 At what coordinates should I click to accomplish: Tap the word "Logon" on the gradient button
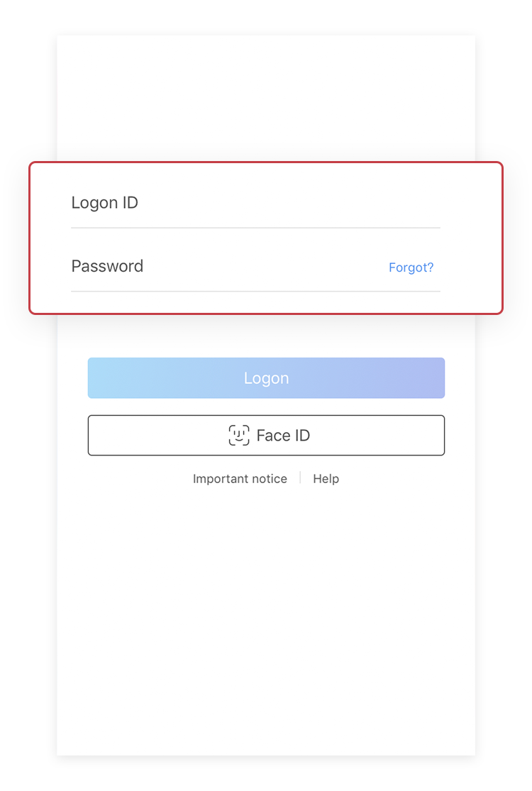coord(266,378)
